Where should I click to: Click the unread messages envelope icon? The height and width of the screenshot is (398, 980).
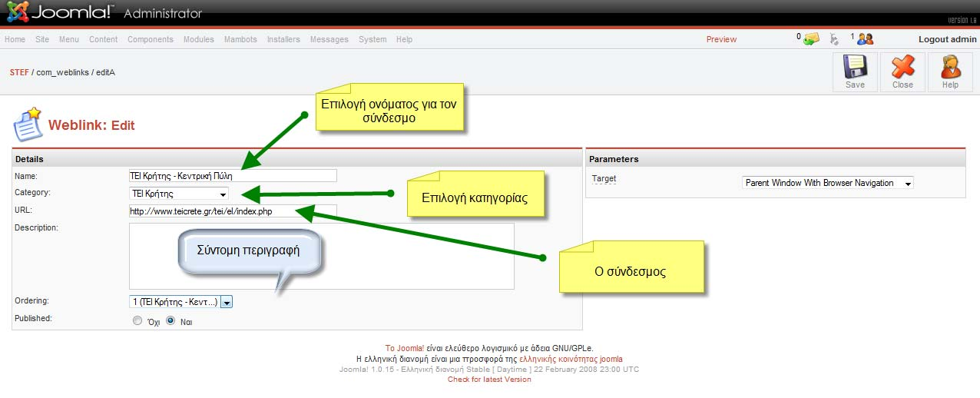811,39
